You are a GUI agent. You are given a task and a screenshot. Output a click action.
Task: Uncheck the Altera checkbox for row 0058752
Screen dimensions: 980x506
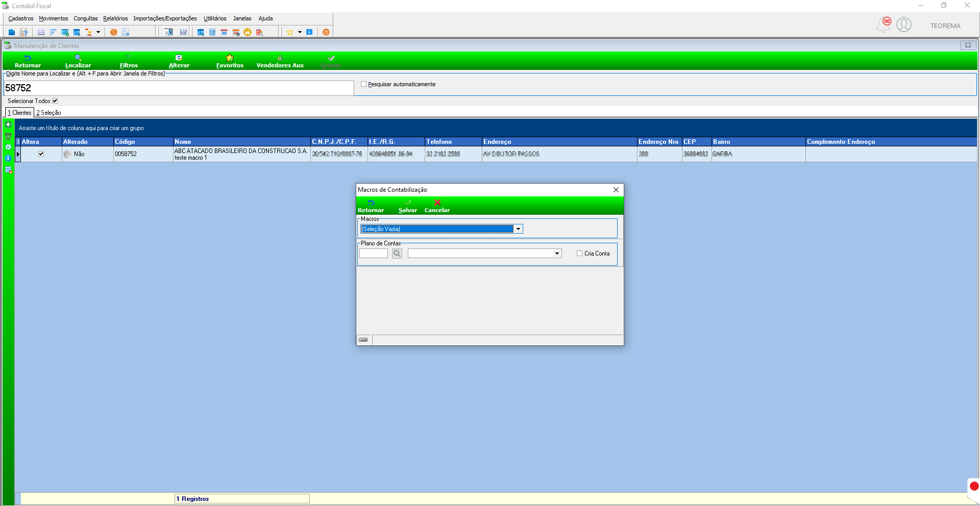pos(41,154)
